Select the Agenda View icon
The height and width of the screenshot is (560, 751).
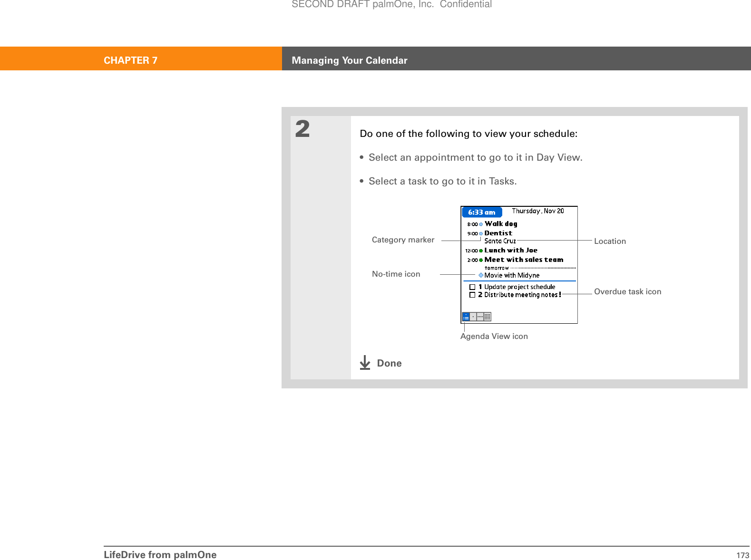[466, 317]
